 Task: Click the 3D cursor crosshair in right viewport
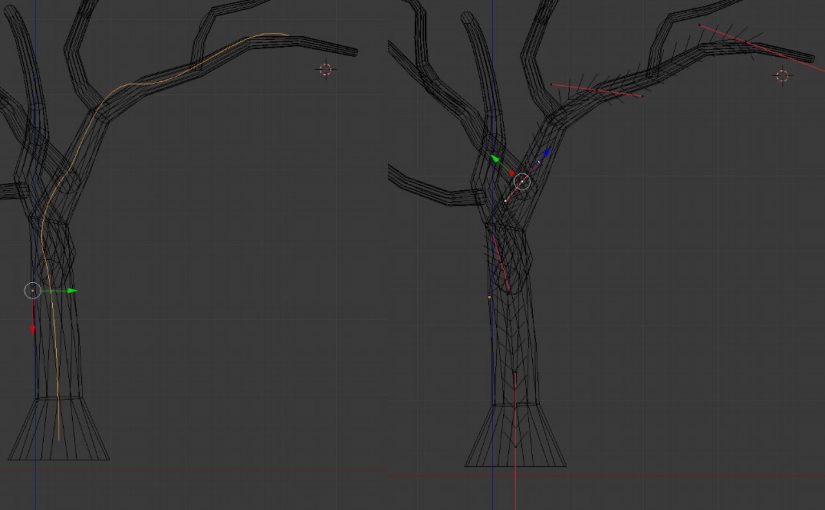click(x=782, y=76)
